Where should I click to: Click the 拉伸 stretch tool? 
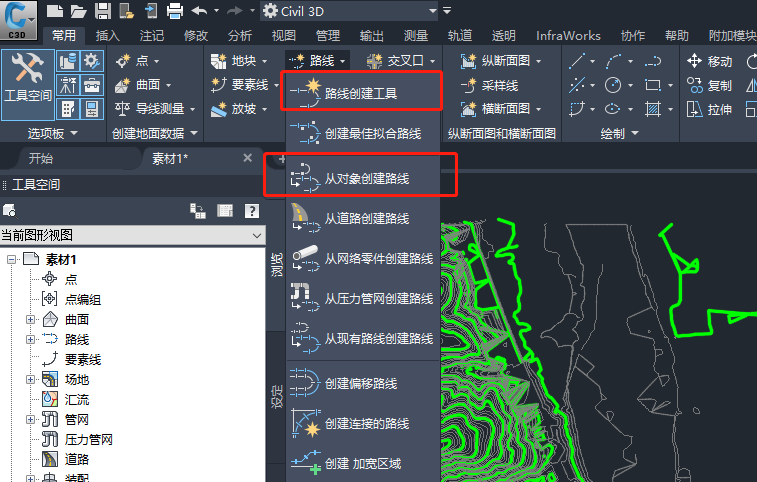coord(709,110)
